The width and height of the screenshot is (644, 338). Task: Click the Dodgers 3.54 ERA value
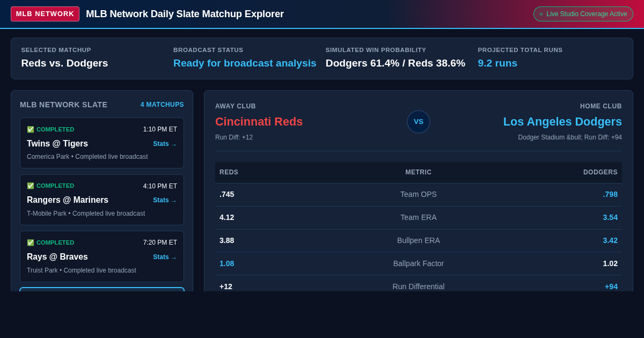[610, 217]
